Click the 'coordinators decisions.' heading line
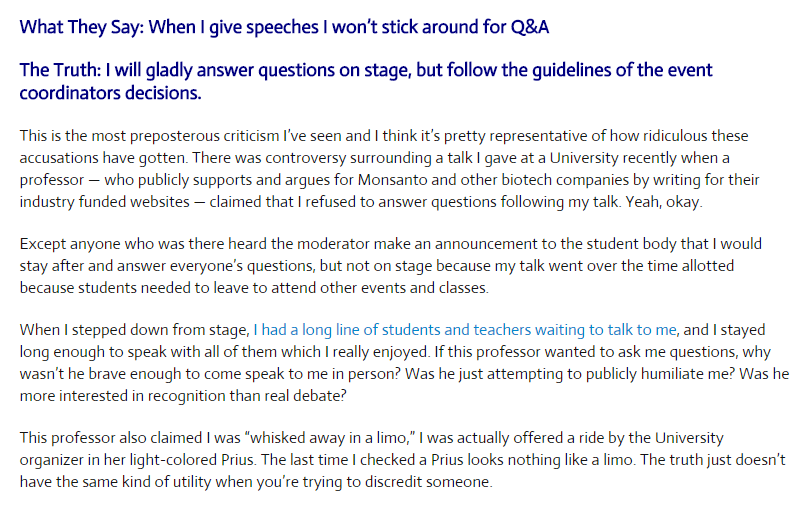812x508 pixels. (110, 93)
